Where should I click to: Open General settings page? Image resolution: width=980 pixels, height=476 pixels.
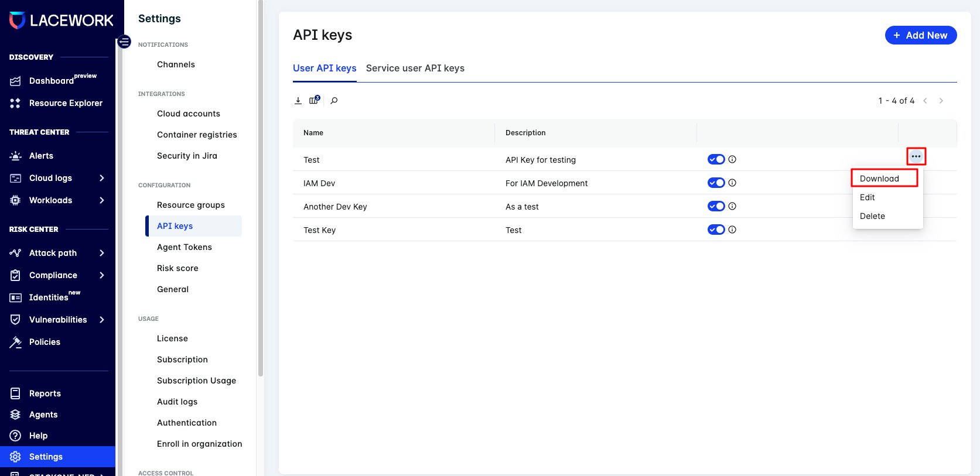pos(173,289)
